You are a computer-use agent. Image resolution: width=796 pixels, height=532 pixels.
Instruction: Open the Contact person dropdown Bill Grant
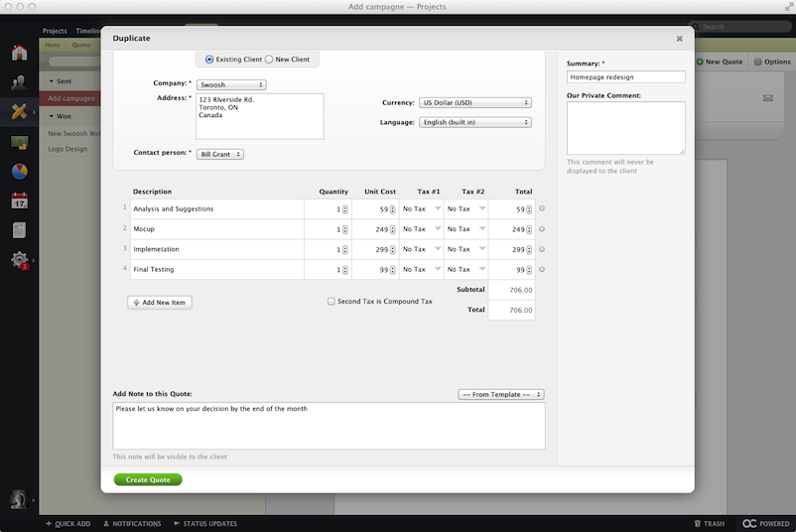click(x=219, y=154)
